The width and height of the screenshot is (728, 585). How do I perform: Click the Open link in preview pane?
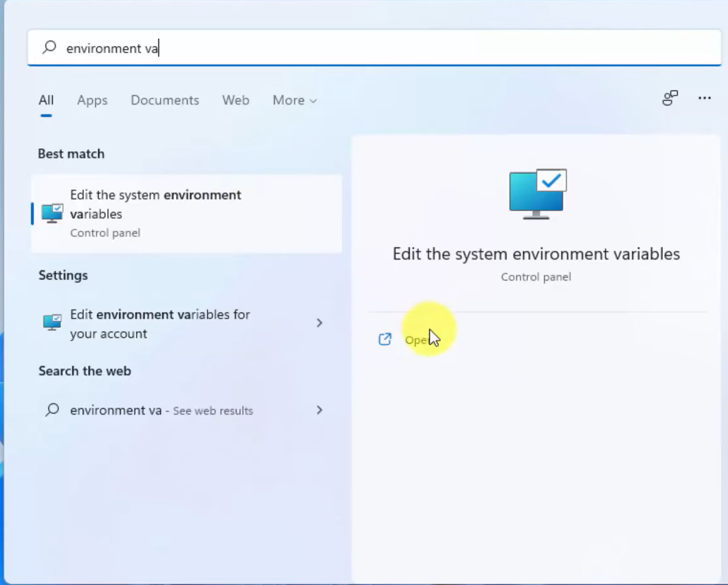[418, 339]
